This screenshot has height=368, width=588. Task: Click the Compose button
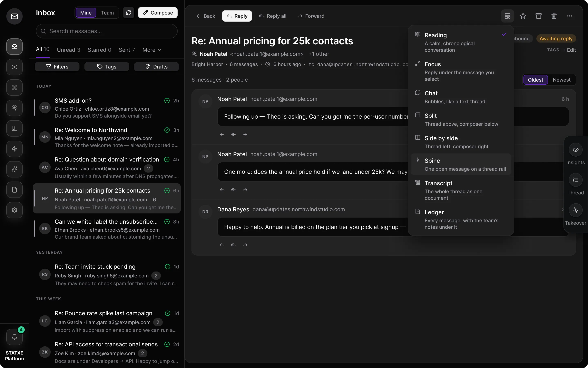158,13
